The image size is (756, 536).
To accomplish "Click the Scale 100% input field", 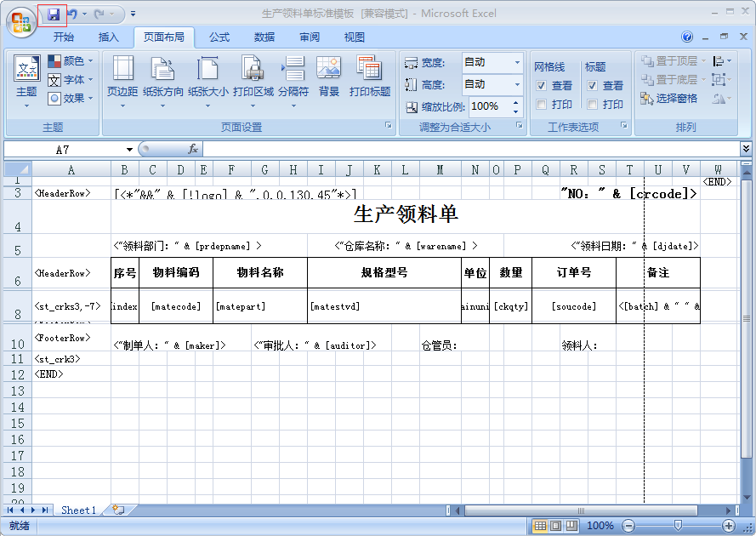I will pyautogui.click(x=488, y=106).
